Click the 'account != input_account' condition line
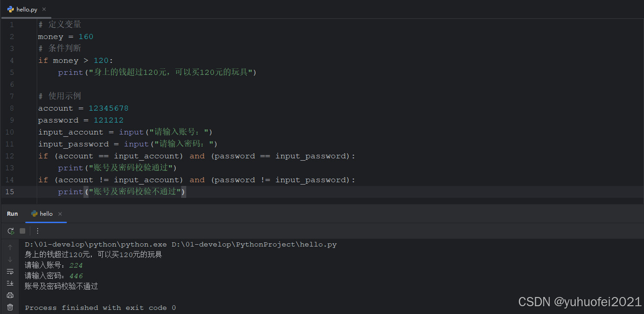Viewport: 644px width, 314px height. [x=197, y=180]
